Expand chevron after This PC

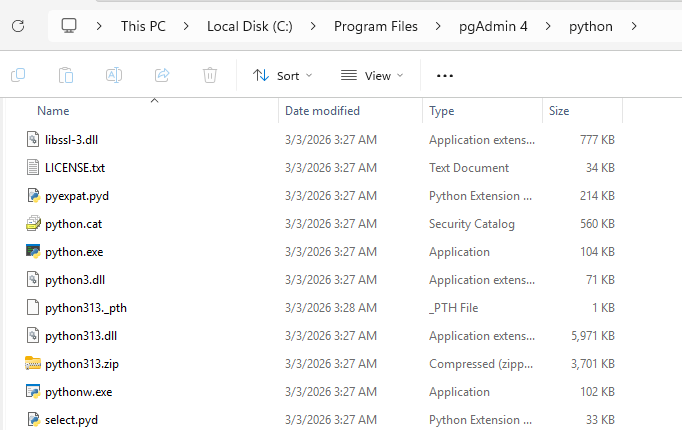click(186, 26)
